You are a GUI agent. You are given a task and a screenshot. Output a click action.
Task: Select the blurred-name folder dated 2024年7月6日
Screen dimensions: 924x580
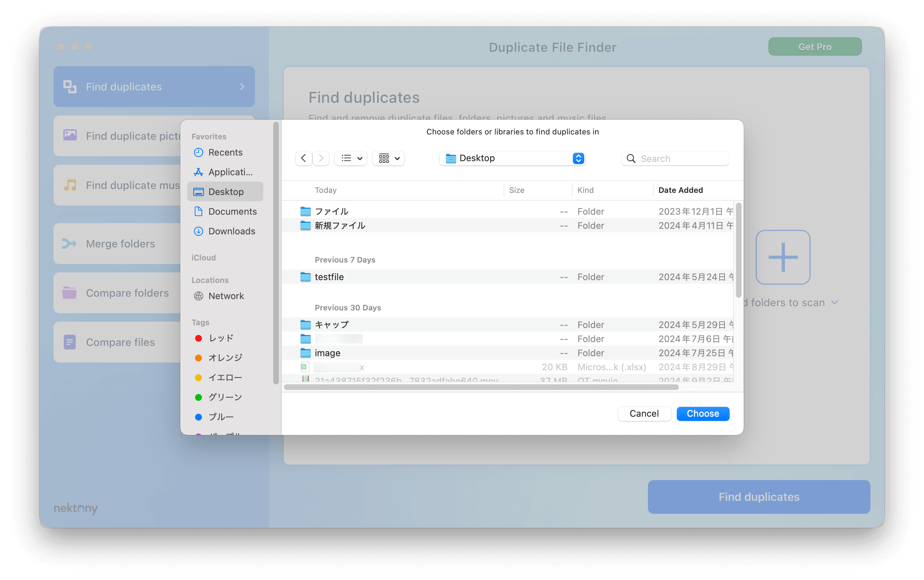(508, 339)
